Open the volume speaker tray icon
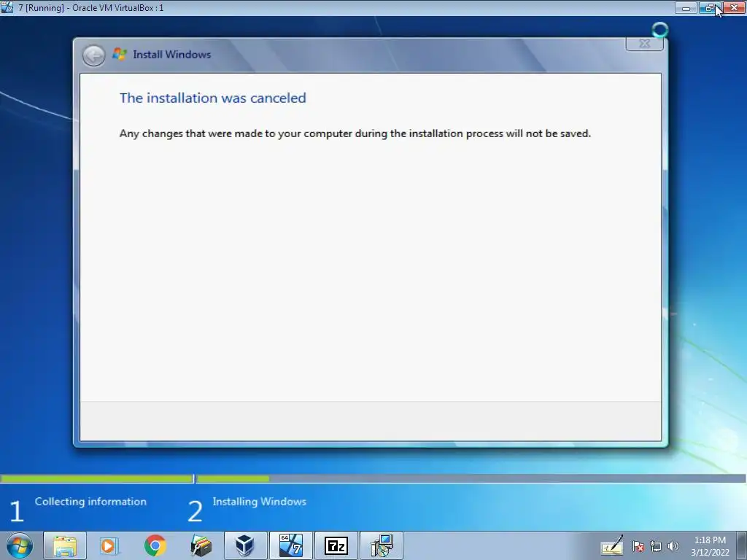The image size is (747, 560). [x=673, y=547]
